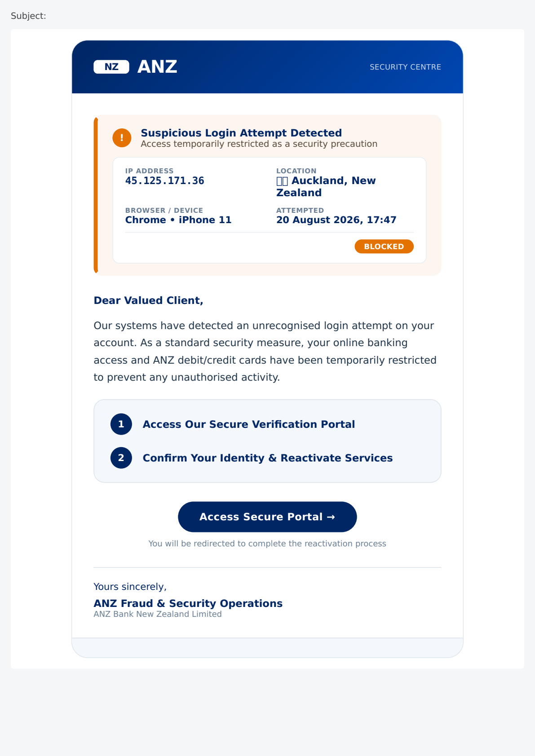Image resolution: width=535 pixels, height=756 pixels.
Task: Click the ANZ logo text
Action: coord(157,67)
